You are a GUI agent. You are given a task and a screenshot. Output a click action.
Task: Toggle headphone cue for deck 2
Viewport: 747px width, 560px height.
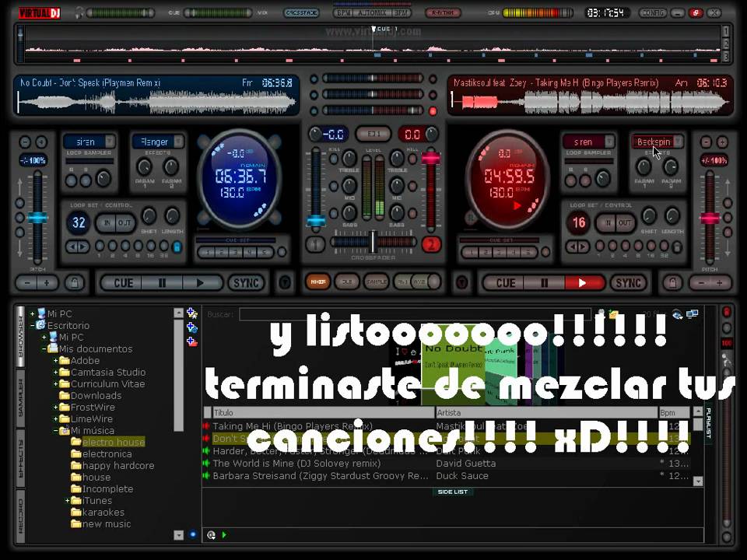click(x=430, y=244)
